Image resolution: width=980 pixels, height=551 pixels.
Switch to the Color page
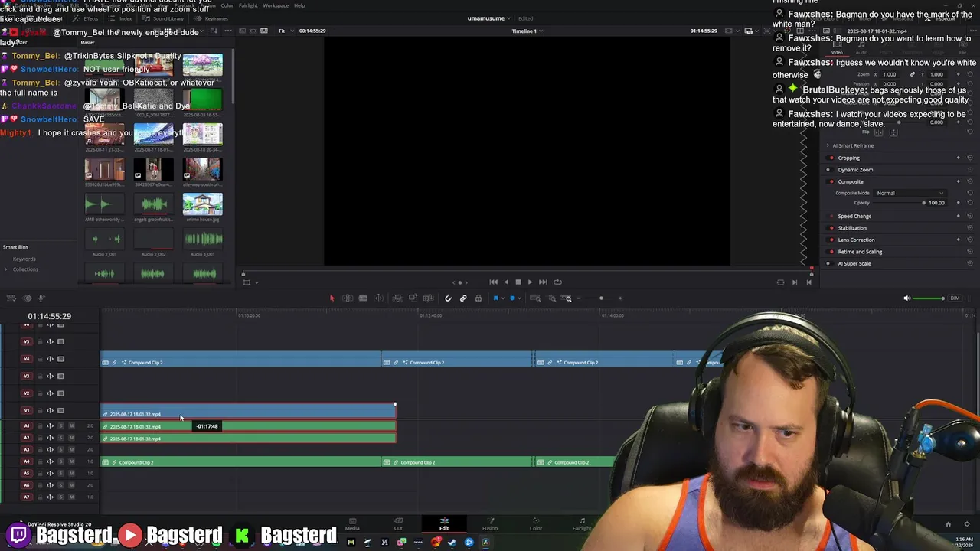click(536, 523)
